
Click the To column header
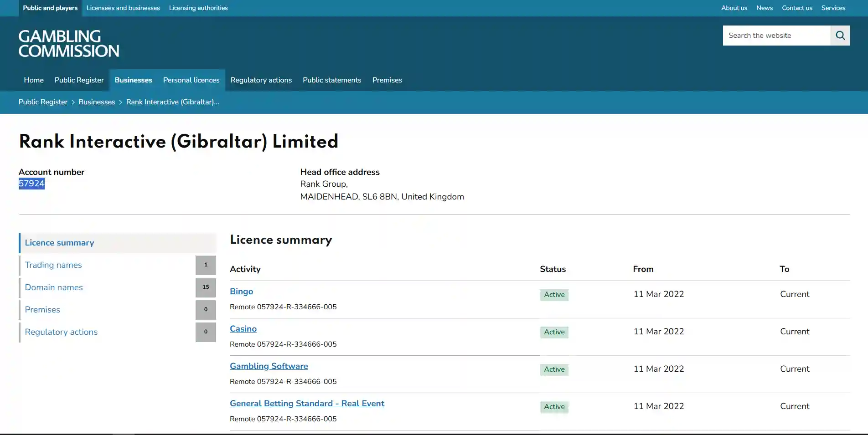(785, 269)
